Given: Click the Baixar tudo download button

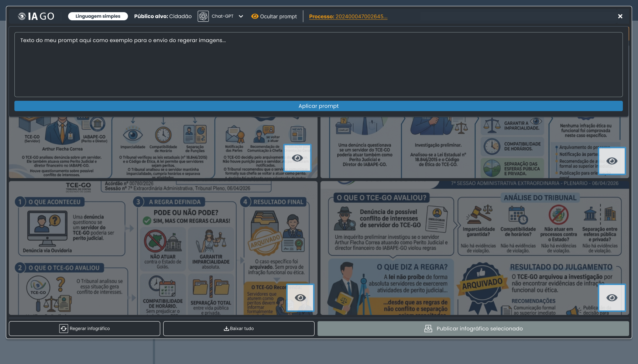Looking at the screenshot, I should [239, 329].
